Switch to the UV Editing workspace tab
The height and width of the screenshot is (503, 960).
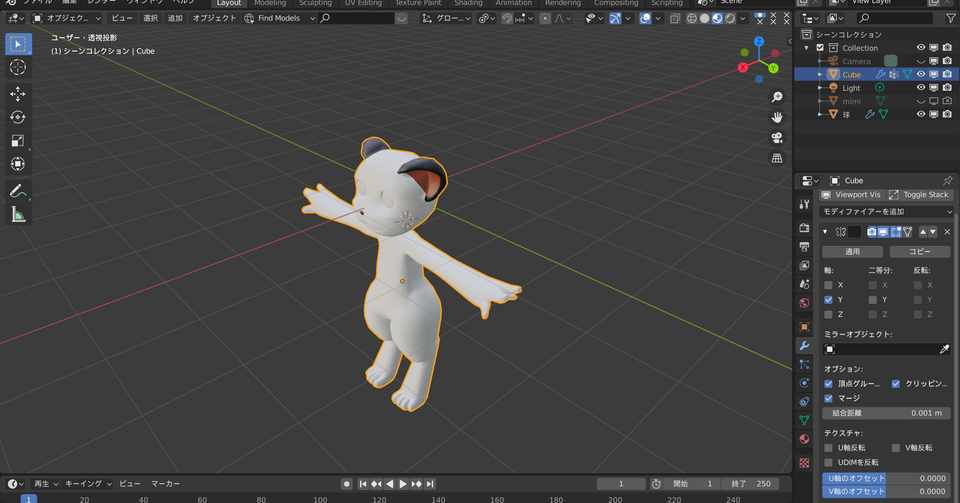[363, 3]
